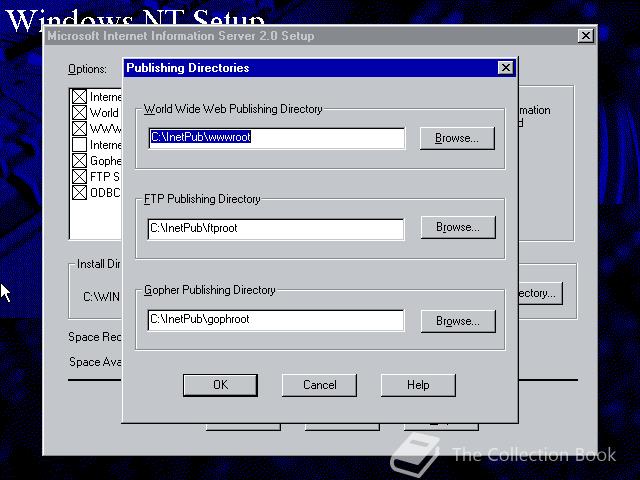Click the C:\InetPub\wwwroot path field
Viewport: 640px width, 480px height.
(x=275, y=138)
